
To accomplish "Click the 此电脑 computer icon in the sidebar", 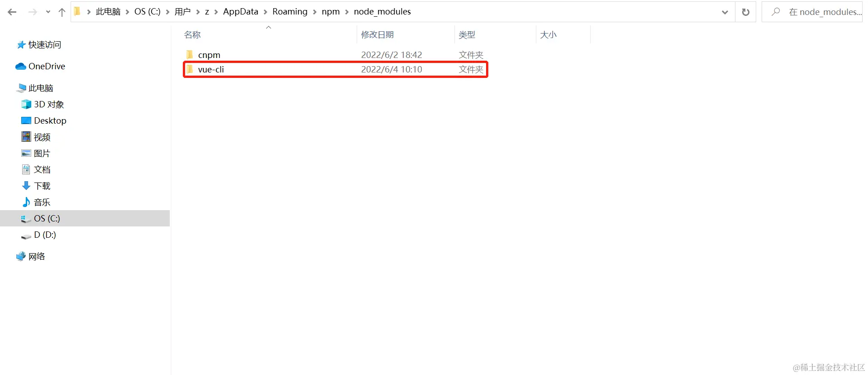I will pyautogui.click(x=21, y=88).
